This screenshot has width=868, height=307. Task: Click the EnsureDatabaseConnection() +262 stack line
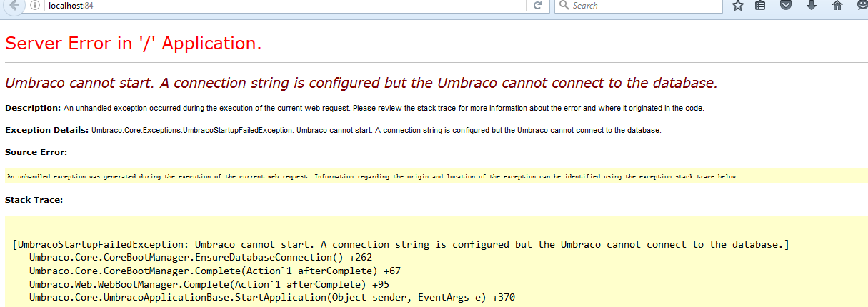tap(201, 257)
